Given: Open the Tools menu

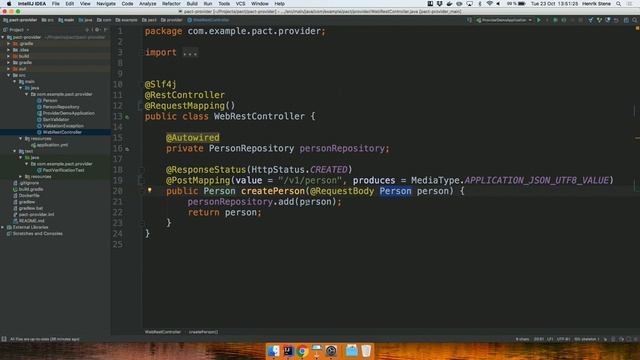Looking at the screenshot, I should [224, 4].
